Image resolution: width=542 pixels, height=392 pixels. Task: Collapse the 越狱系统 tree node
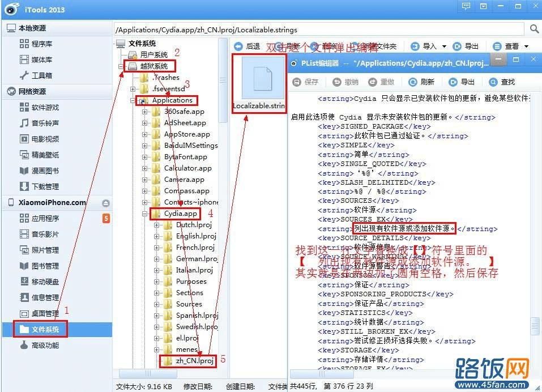click(x=121, y=66)
